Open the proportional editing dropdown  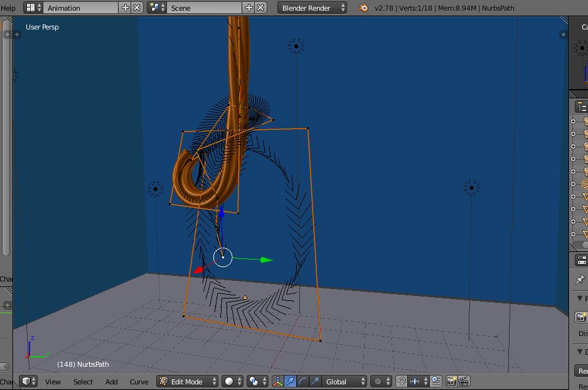[381, 381]
